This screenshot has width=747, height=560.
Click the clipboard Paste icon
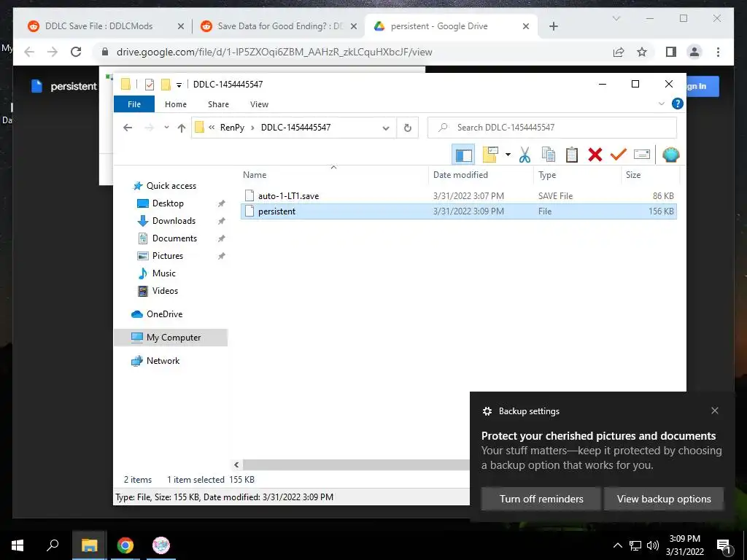tap(572, 155)
